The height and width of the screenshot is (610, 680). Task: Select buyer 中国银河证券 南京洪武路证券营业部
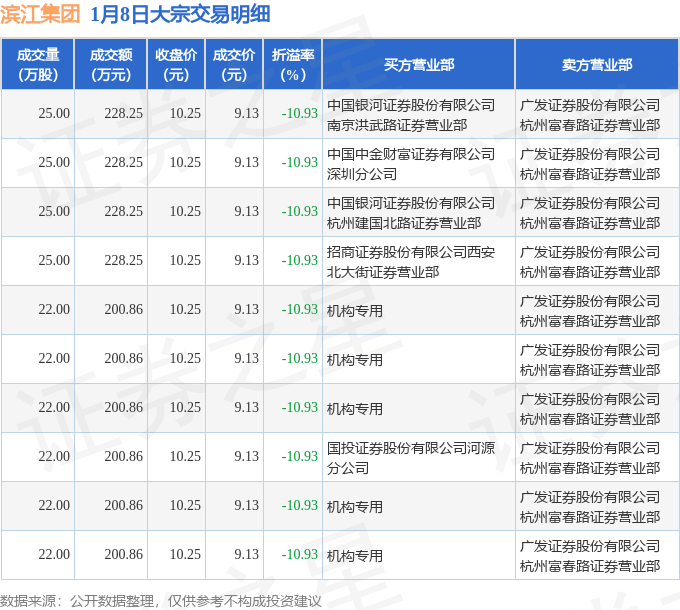click(x=410, y=115)
